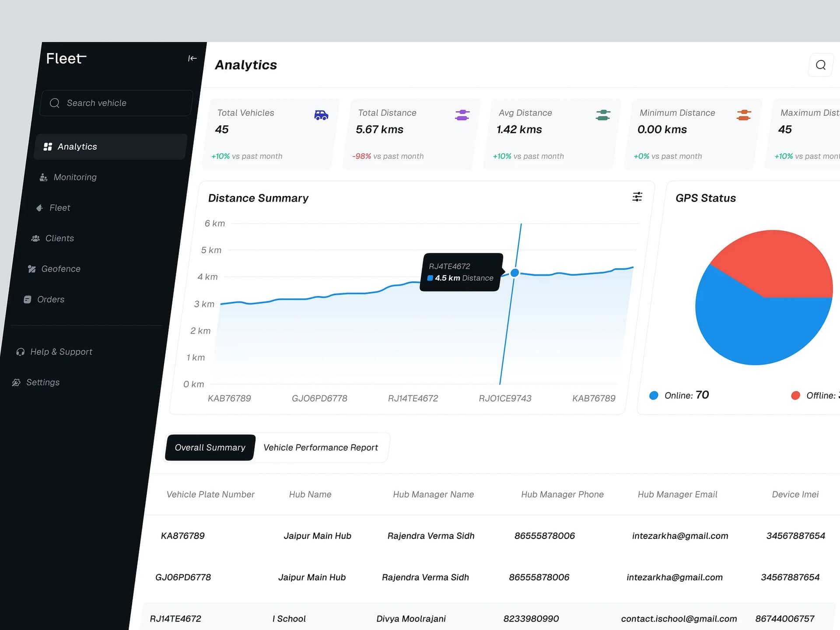Open Settings from the sidebar

tap(43, 382)
